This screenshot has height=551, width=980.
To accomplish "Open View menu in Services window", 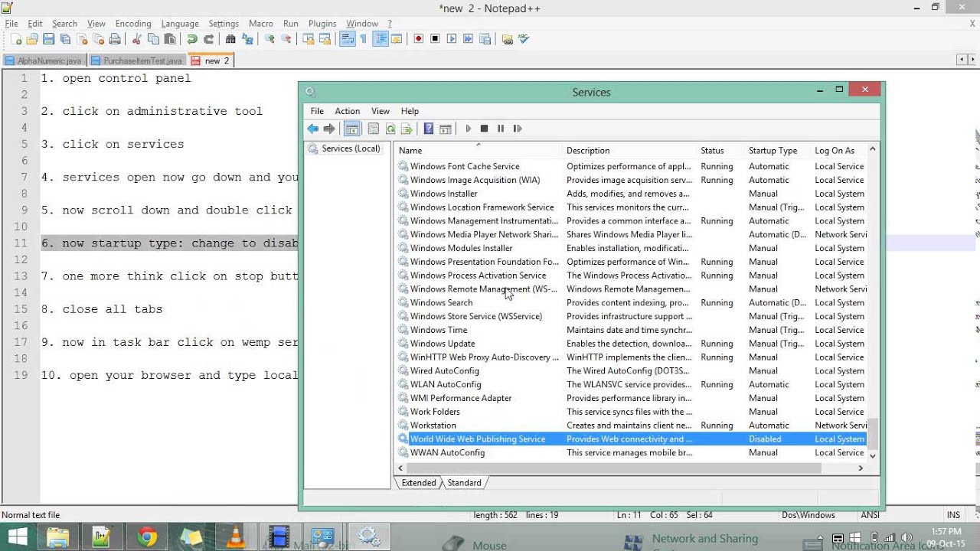I will tap(381, 111).
